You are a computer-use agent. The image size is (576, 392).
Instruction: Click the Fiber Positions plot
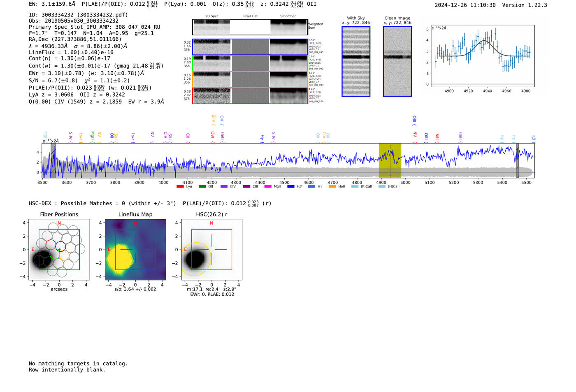[x=59, y=249]
